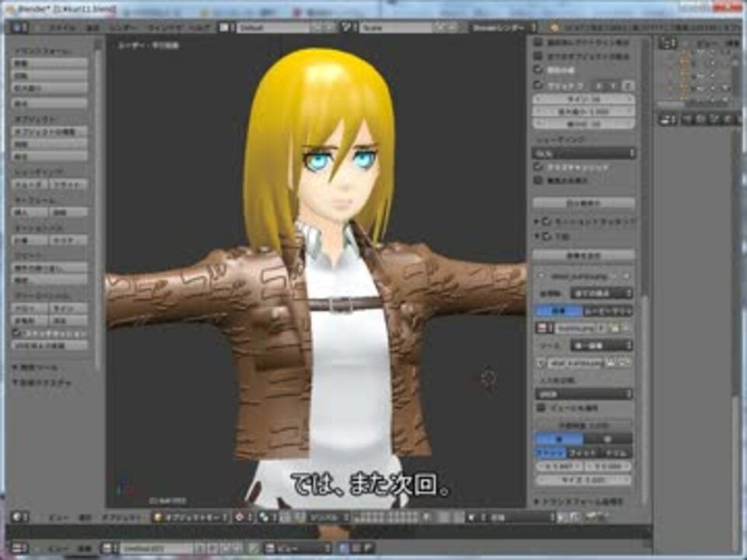Open the ウィンドウ (Window) menu
The image size is (747, 560).
coord(166,28)
